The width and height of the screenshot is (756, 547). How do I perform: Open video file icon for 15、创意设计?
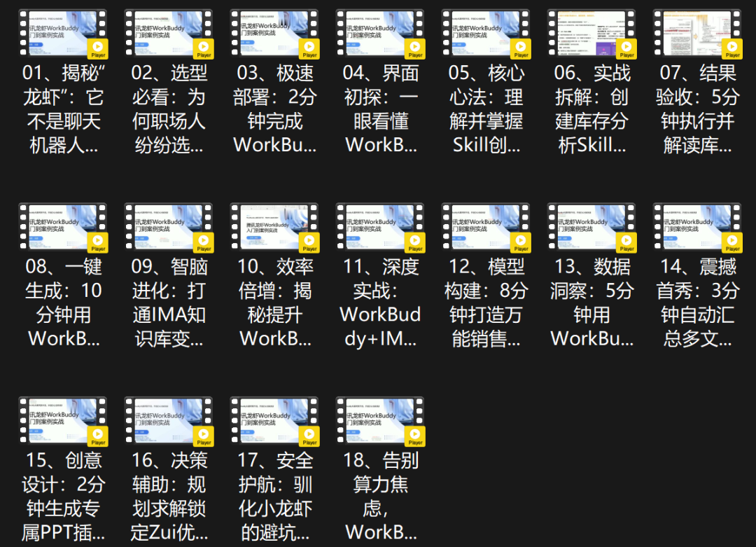[63, 421]
